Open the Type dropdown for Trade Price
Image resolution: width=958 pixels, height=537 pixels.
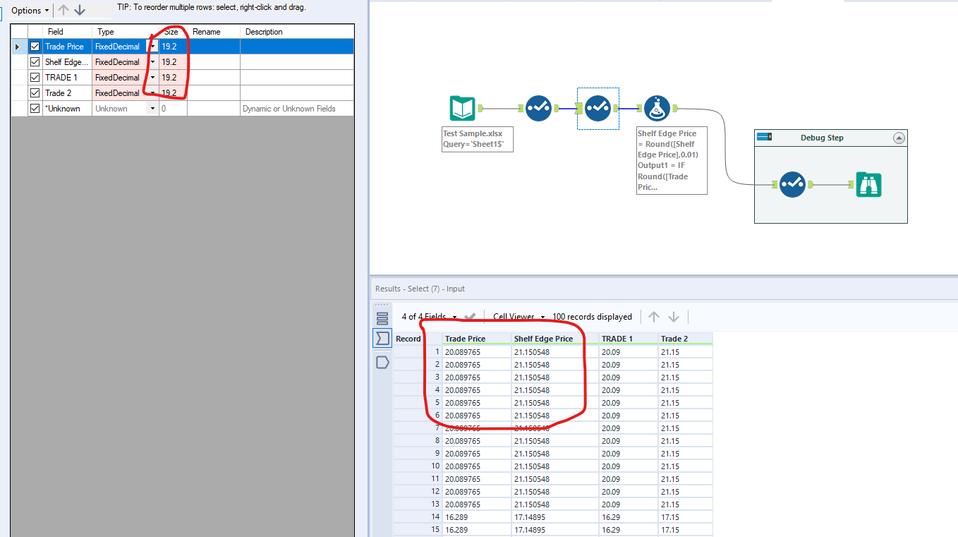153,47
